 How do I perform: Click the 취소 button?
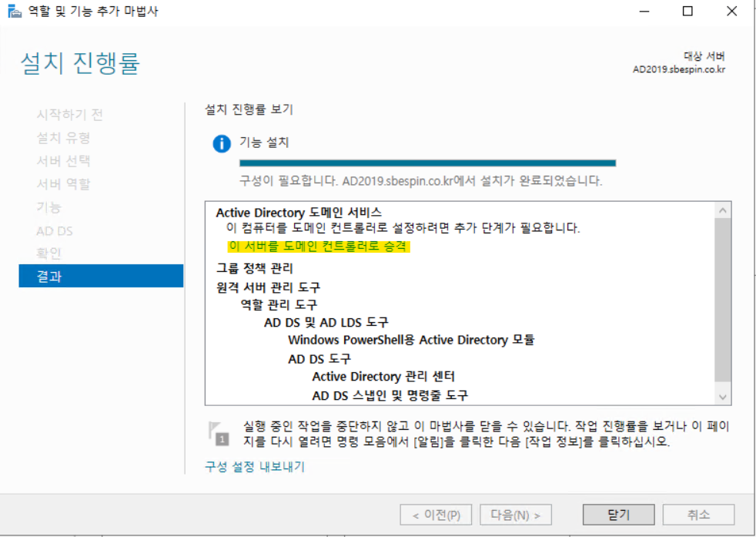(698, 515)
